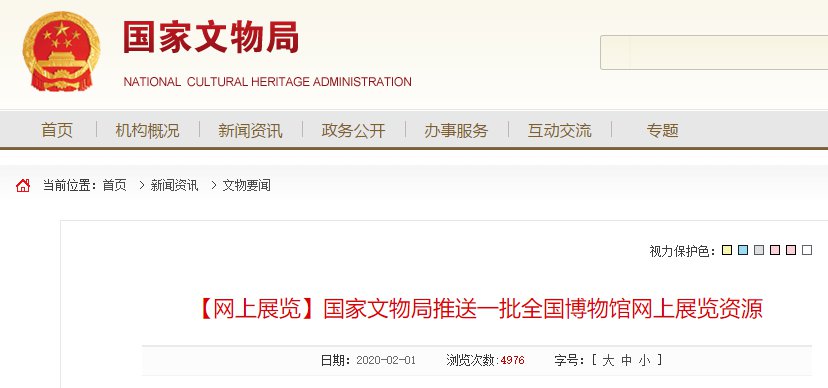Set font size to 小
Image resolution: width=828 pixels, height=388 pixels.
[x=644, y=361]
